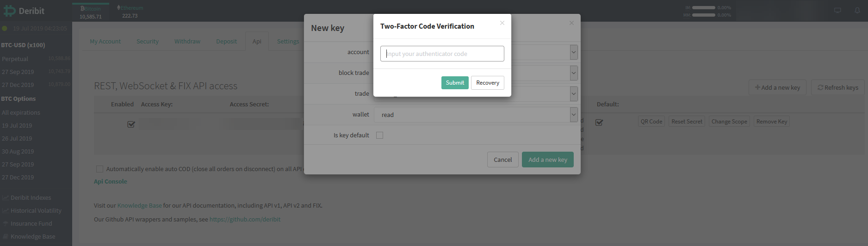This screenshot has width=868, height=246.
Task: Open the Knowledge Base documentation link
Action: click(139, 205)
